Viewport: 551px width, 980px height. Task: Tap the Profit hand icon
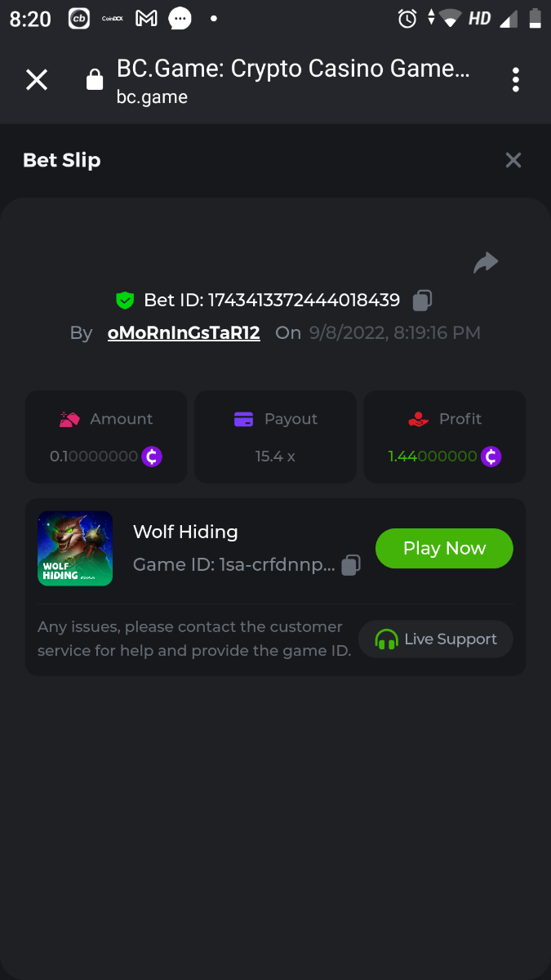pos(418,419)
